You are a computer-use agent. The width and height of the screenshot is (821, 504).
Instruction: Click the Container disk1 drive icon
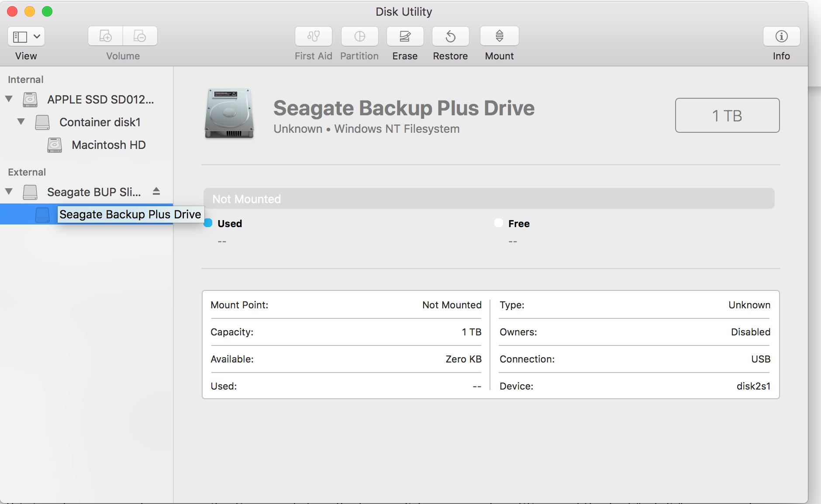click(42, 122)
